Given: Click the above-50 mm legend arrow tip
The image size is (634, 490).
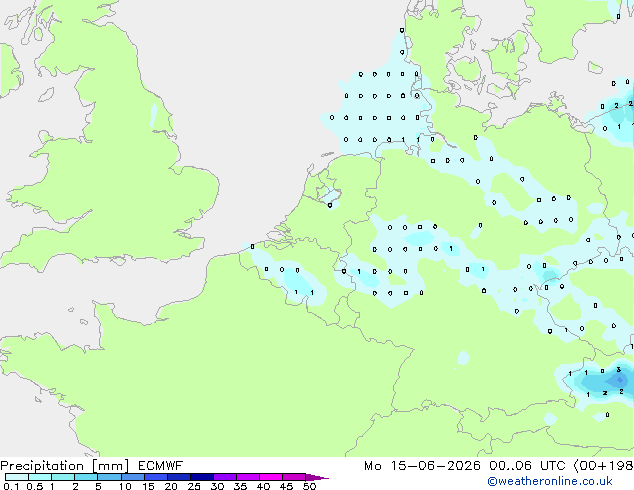Looking at the screenshot, I should coord(317,477).
